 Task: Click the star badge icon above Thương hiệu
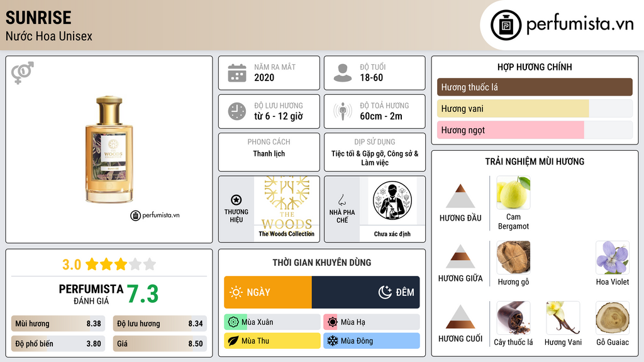(x=236, y=200)
